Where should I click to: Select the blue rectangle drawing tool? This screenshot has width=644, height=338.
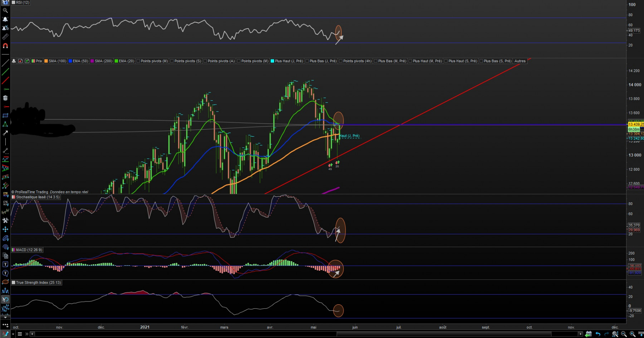(x=5, y=116)
